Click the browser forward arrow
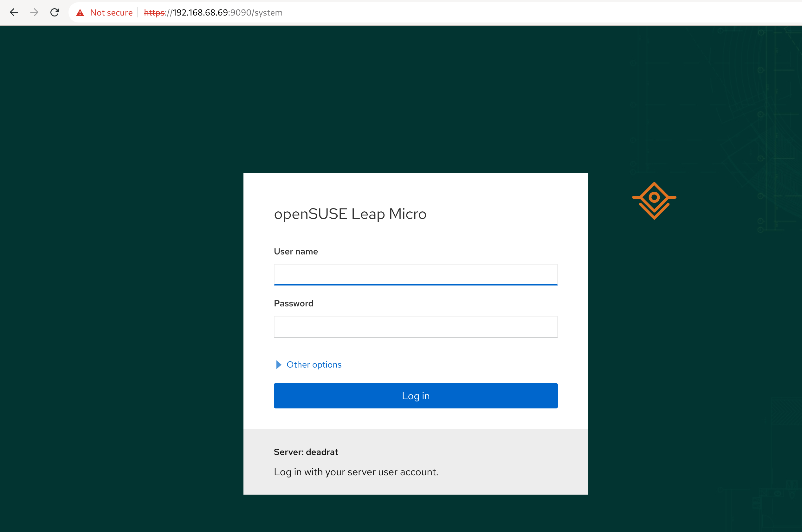 click(x=34, y=13)
